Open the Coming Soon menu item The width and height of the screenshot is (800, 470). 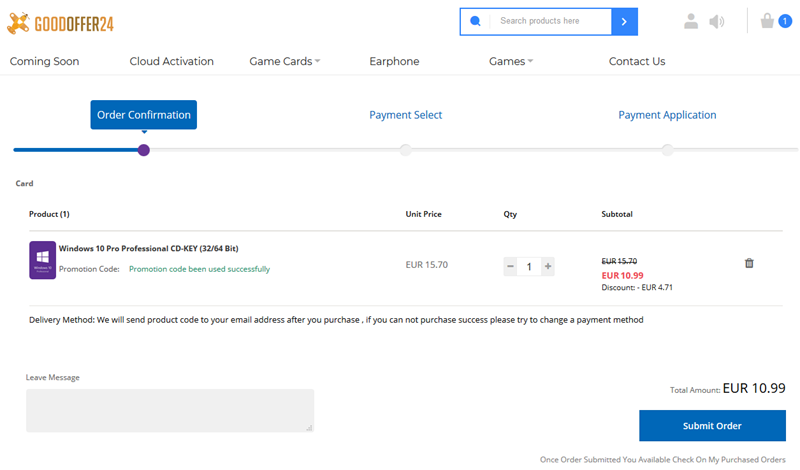44,61
